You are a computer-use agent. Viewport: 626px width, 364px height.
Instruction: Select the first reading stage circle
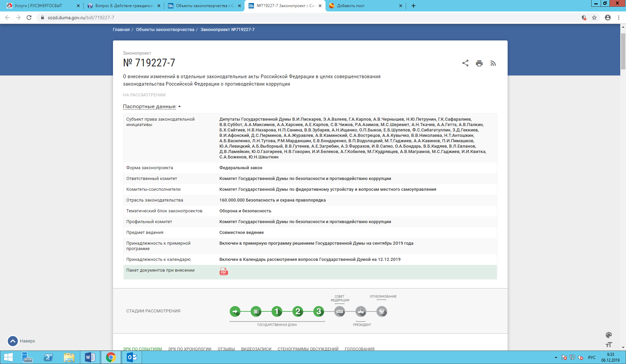tap(277, 311)
